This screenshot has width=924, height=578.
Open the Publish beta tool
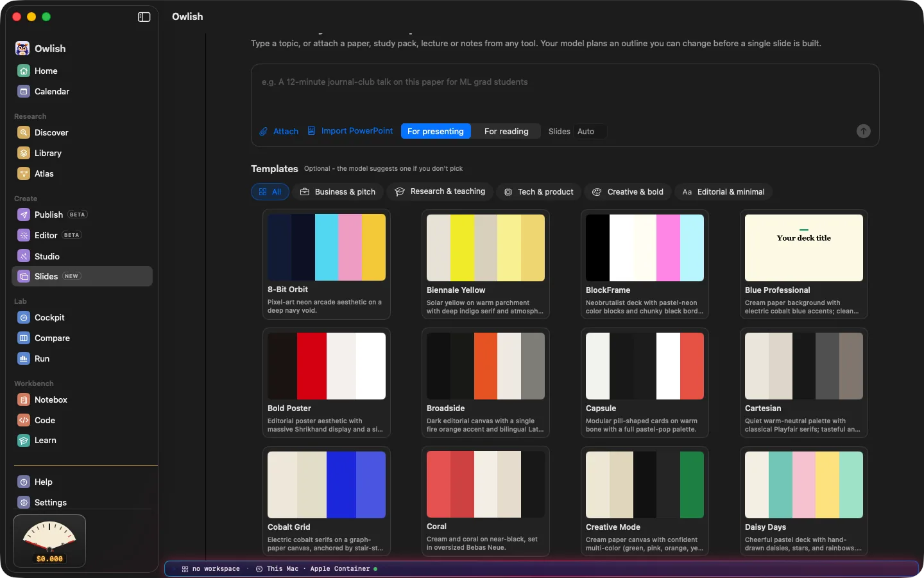click(x=82, y=215)
